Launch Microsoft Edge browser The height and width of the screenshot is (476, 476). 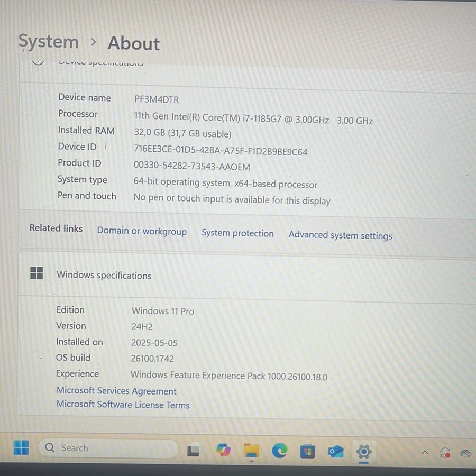click(279, 451)
